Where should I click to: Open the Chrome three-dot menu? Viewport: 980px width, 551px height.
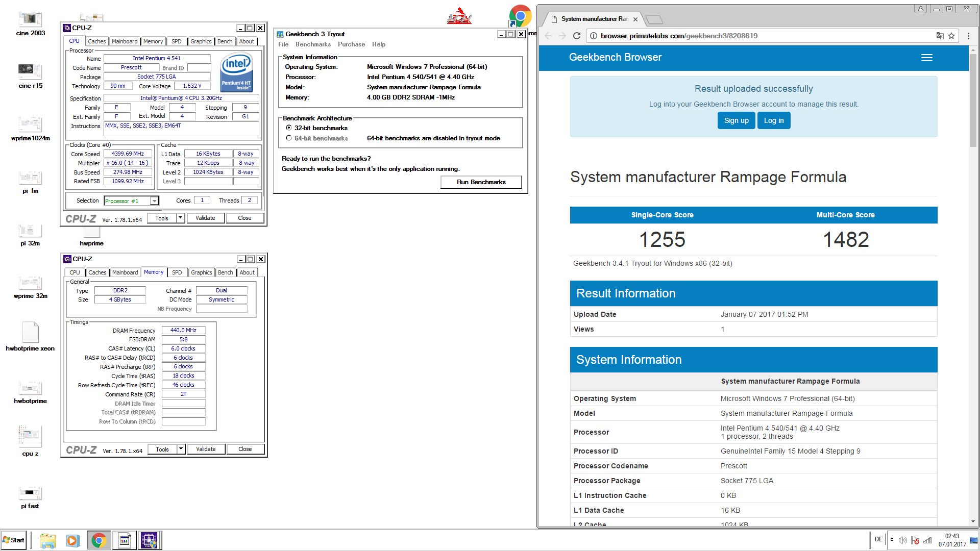968,36
